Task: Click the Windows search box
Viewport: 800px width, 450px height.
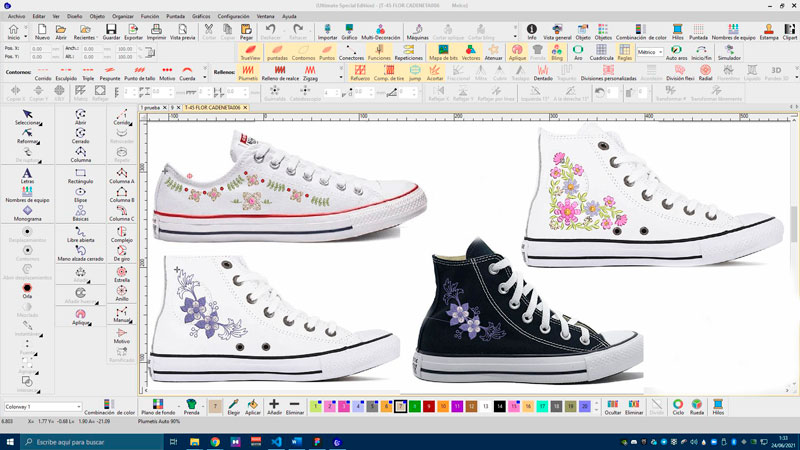Action: click(92, 442)
